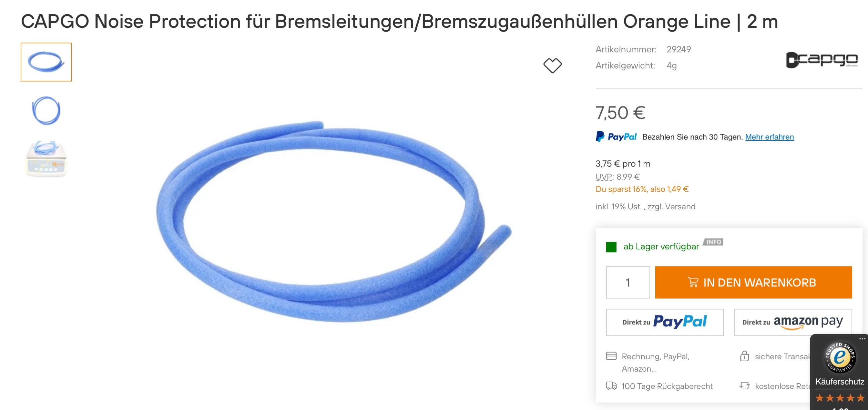Click the green stock availability square
This screenshot has height=410, width=868.
(611, 247)
